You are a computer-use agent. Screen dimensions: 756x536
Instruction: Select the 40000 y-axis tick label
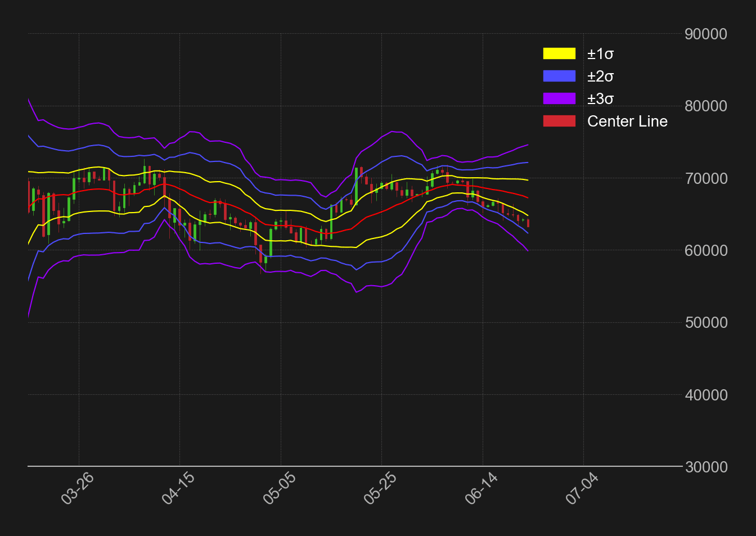[x=705, y=395]
